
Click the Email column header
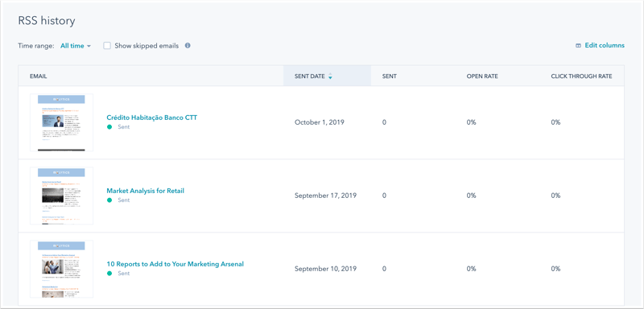(x=38, y=76)
